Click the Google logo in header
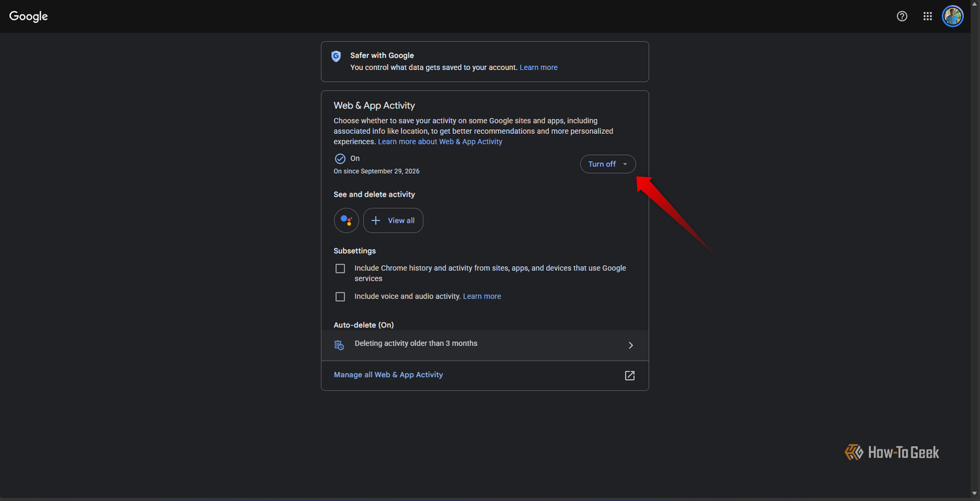The image size is (980, 501). click(x=29, y=16)
